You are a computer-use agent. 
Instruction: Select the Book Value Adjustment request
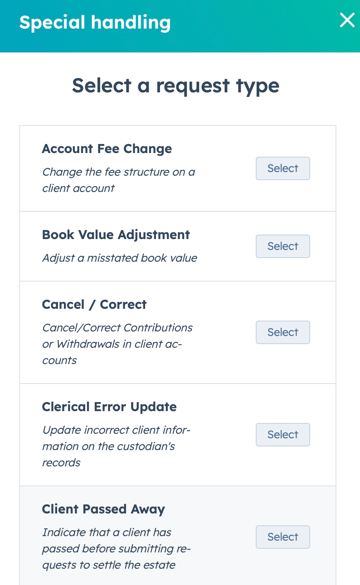[282, 246]
